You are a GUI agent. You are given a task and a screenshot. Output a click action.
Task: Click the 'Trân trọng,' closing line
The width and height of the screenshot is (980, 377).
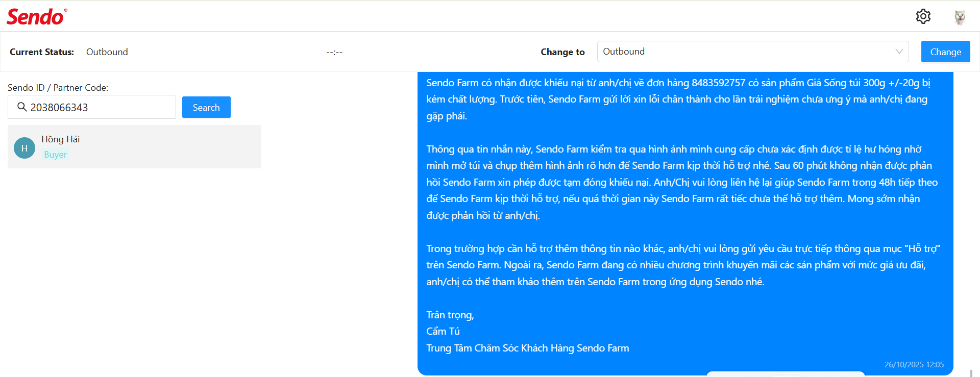(x=450, y=315)
